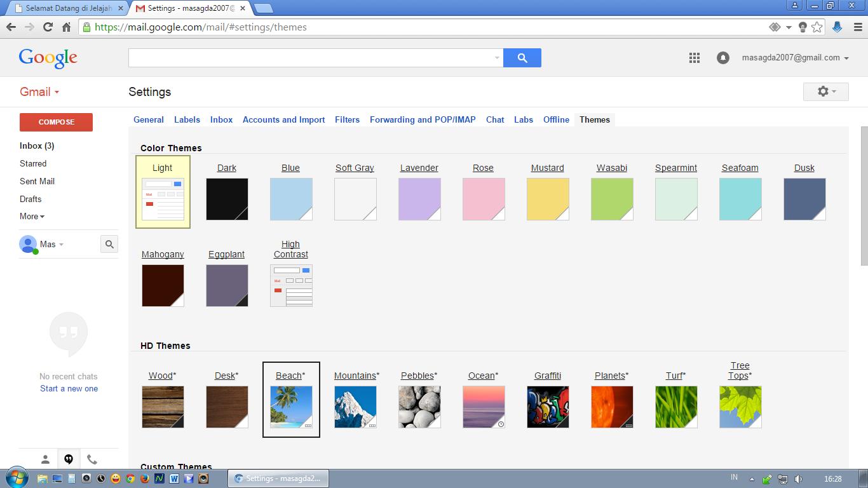
Task: Show search options dropdown arrow
Action: coord(497,58)
